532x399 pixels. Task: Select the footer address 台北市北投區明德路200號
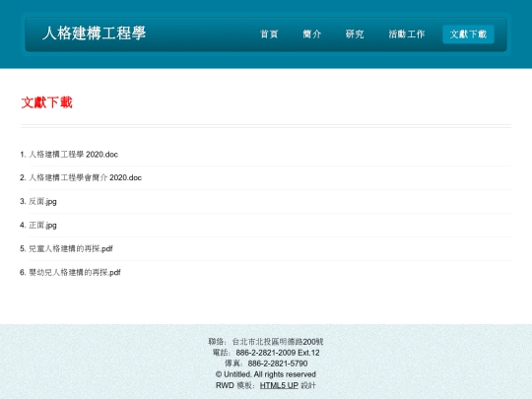278,342
